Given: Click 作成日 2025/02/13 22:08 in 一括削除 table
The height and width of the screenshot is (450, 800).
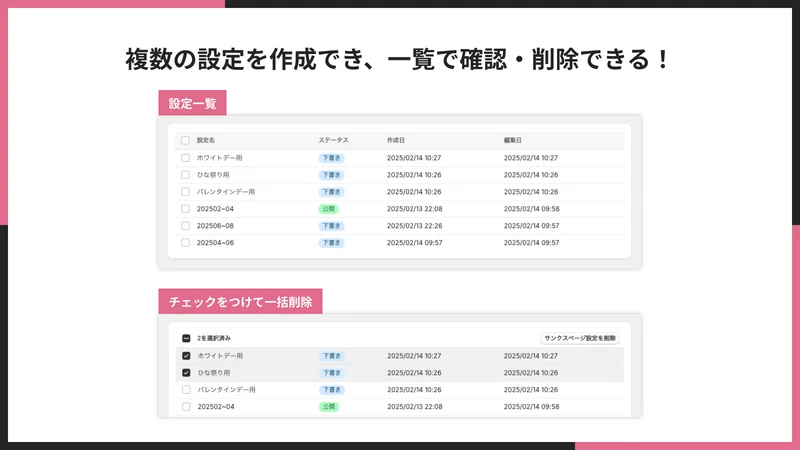Looking at the screenshot, I should click(415, 407).
